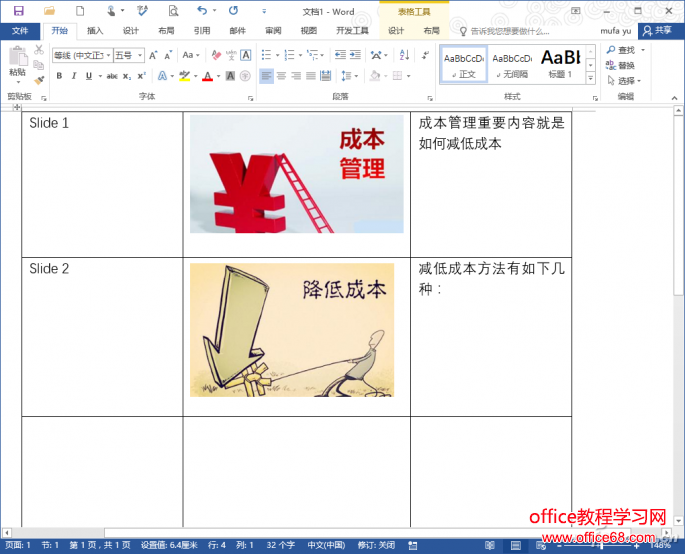Center align the paragraph

point(281,76)
